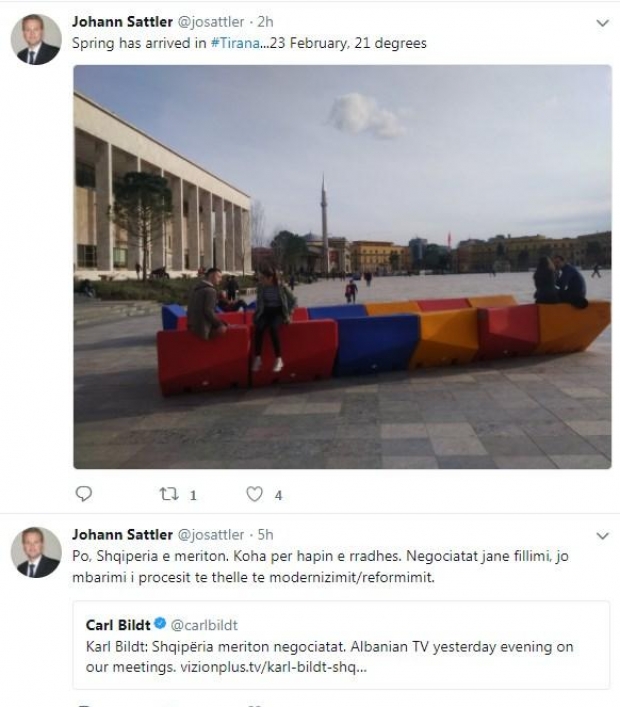Viewport: 620px width, 707px height.
Task: Open the Tirana square photo
Action: coord(342,266)
